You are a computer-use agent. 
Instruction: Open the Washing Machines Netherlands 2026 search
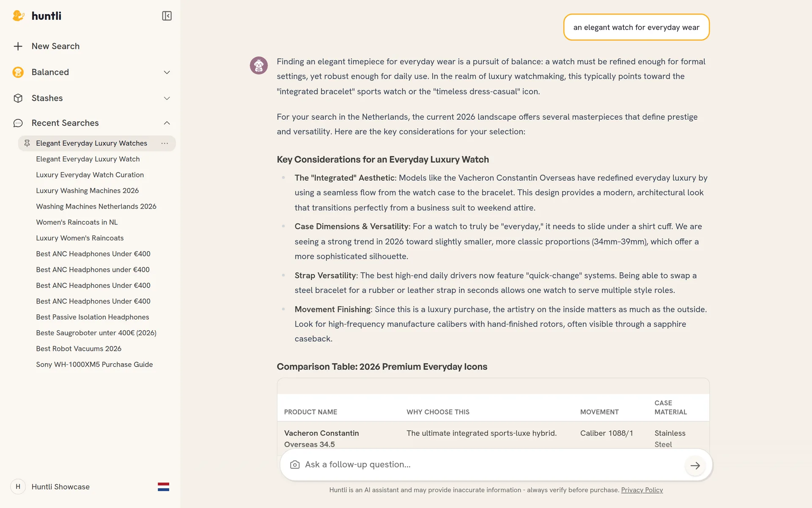(96, 207)
